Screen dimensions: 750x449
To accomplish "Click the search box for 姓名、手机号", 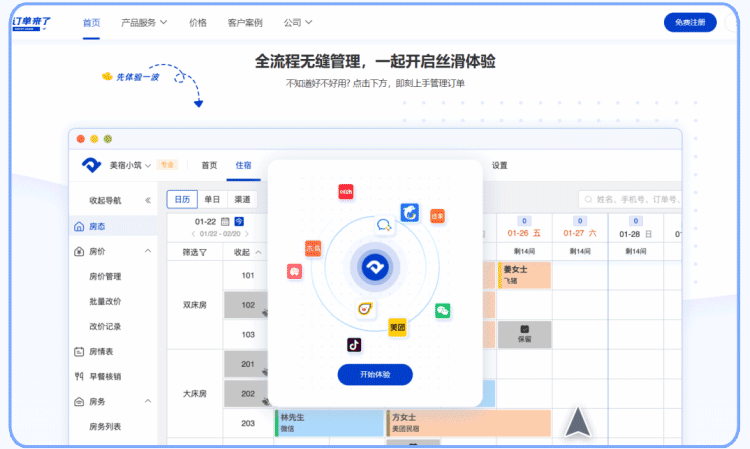I will click(630, 199).
